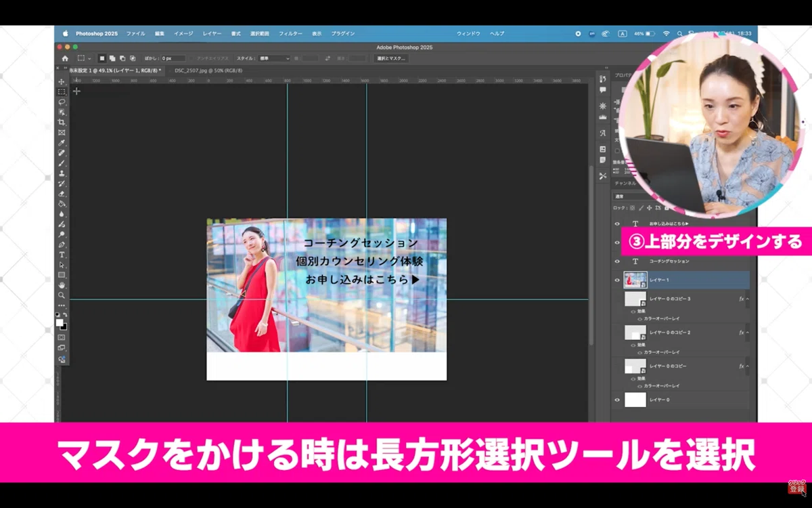Collapse effects of レイヤー 0 のコピー
The image size is (812, 508).
pos(747,366)
